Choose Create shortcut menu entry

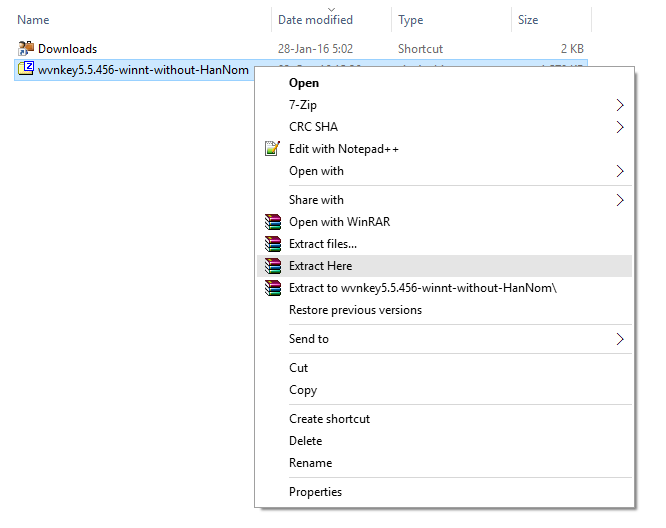[329, 419]
